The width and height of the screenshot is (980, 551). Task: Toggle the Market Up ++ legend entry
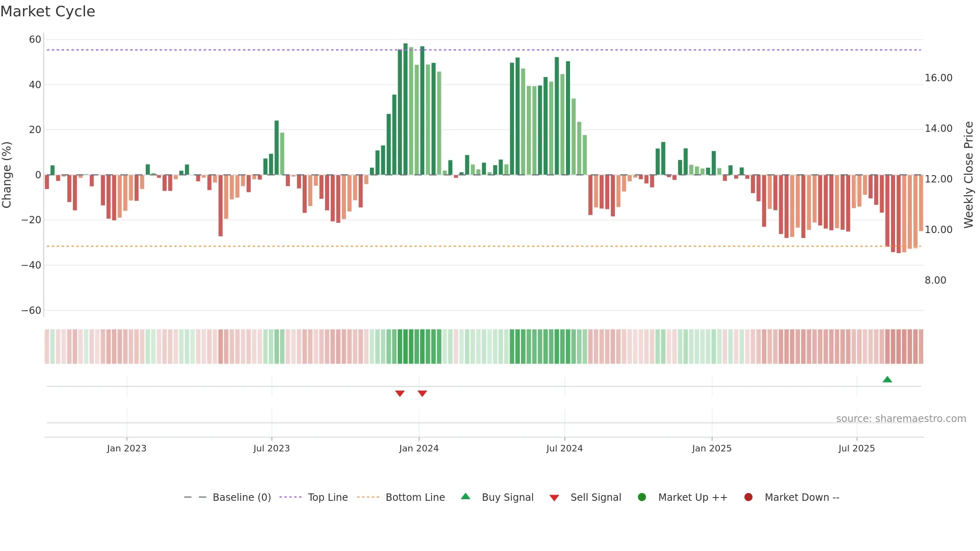click(x=682, y=497)
